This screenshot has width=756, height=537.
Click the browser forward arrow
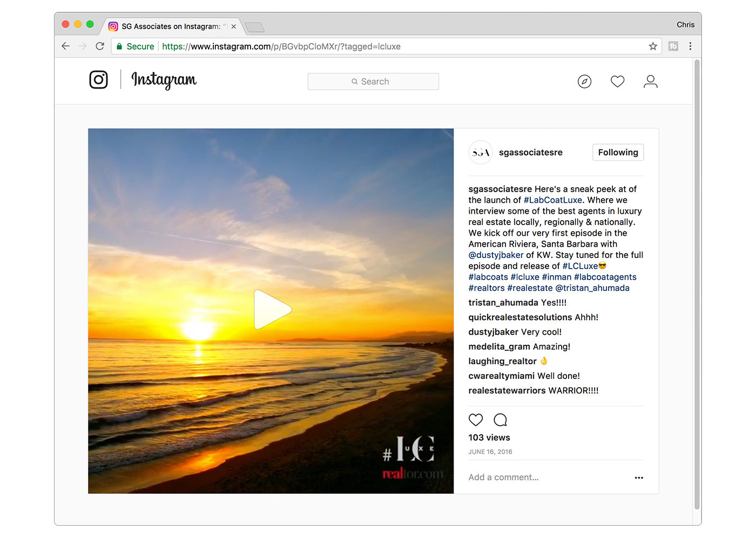[83, 46]
